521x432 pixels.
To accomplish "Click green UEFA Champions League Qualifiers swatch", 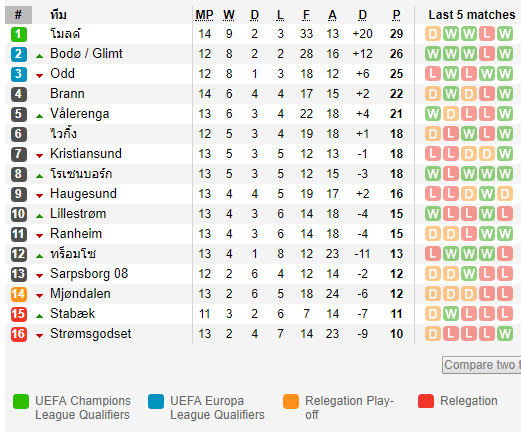I will pyautogui.click(x=21, y=401).
